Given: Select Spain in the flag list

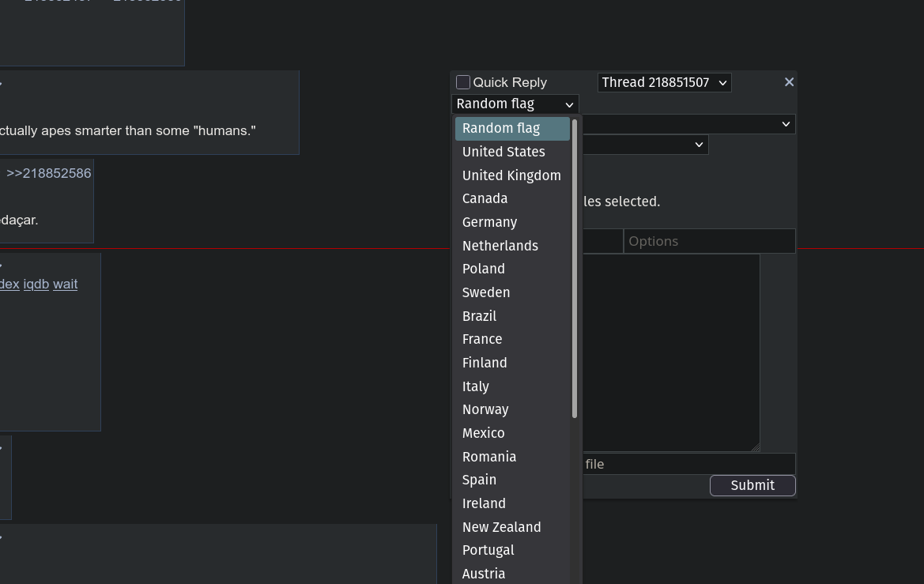Looking at the screenshot, I should pos(512,480).
